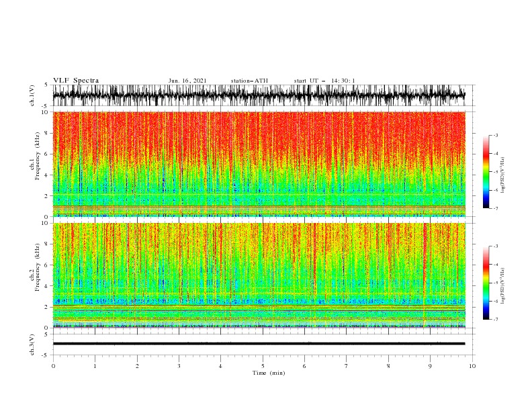Click the "4" kHz tick on ch.2 frequency axis
This screenshot has height=411, width=532.
click(x=46, y=286)
